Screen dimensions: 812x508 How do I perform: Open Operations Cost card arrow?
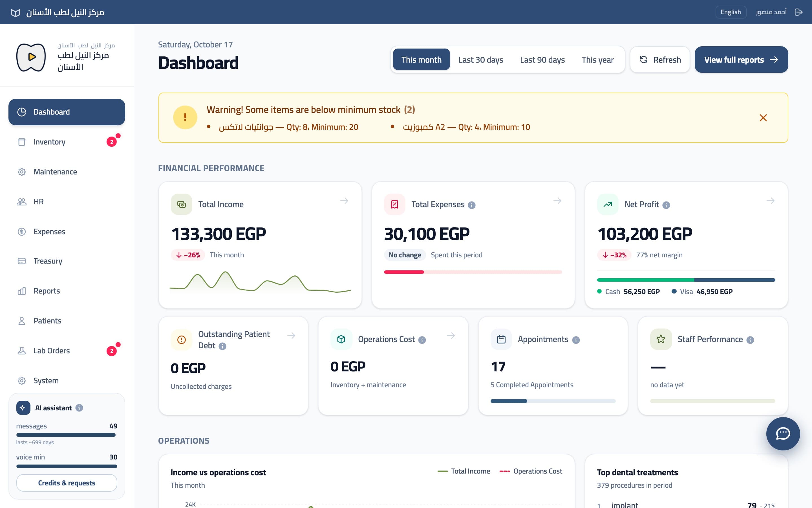[x=451, y=335]
